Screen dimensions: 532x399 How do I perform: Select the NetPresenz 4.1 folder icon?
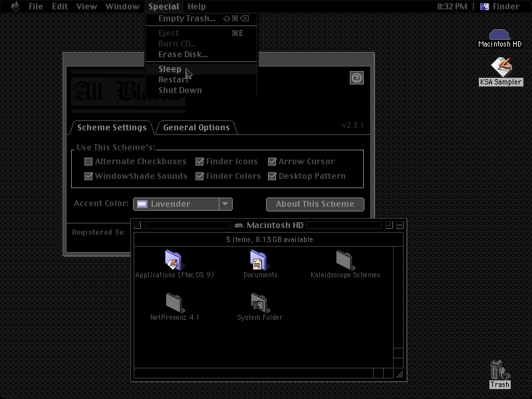pyautogui.click(x=175, y=303)
